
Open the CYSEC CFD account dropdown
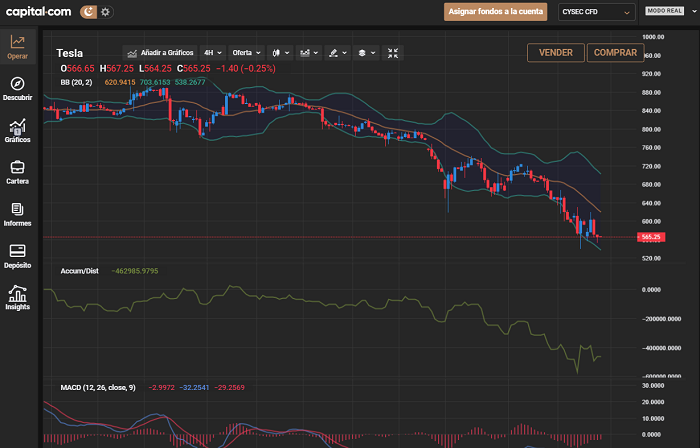596,12
